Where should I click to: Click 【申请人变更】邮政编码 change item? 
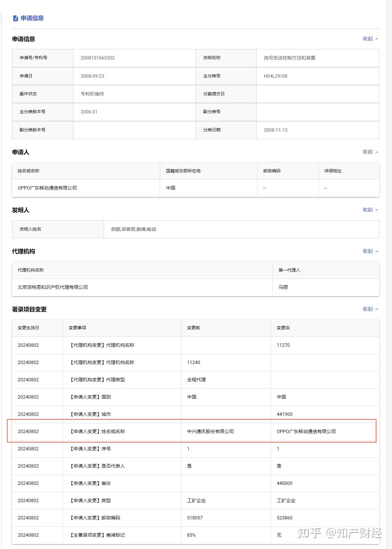pos(94,518)
